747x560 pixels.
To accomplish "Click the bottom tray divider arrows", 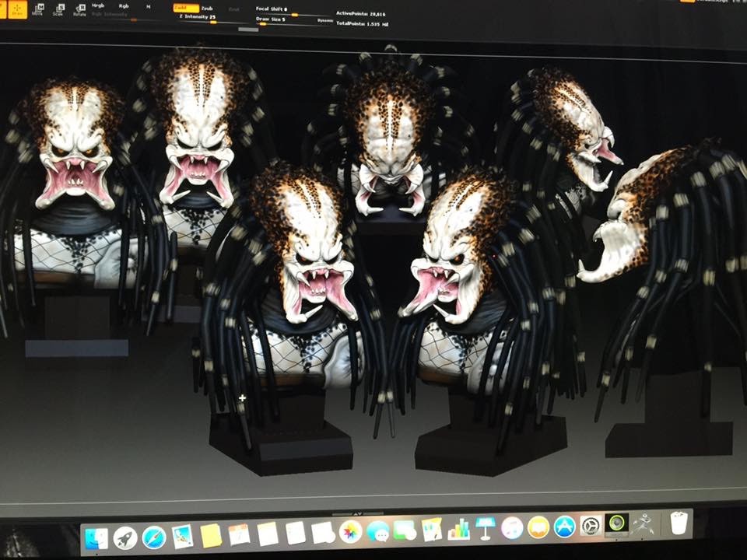I will point(357,514).
